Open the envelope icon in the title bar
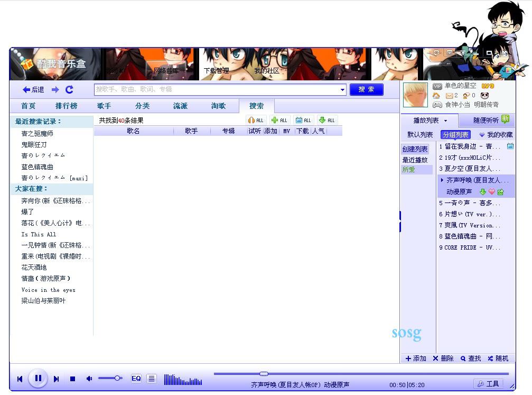 click(450, 53)
